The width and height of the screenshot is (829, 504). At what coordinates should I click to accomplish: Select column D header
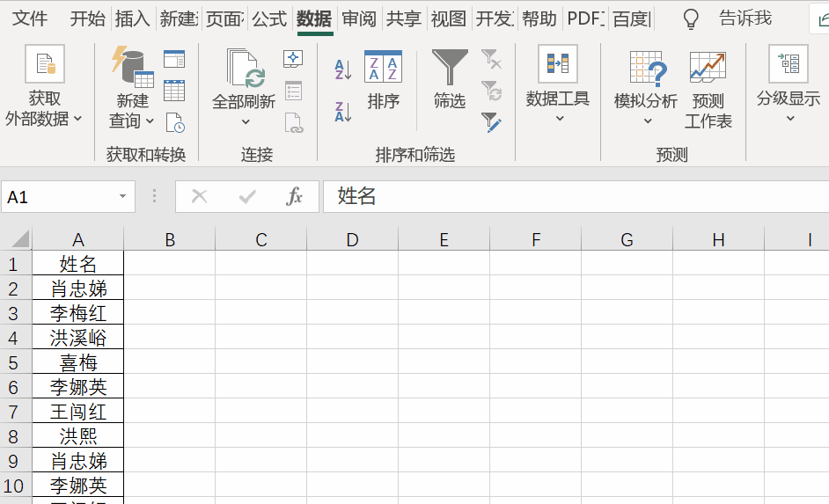coord(353,240)
